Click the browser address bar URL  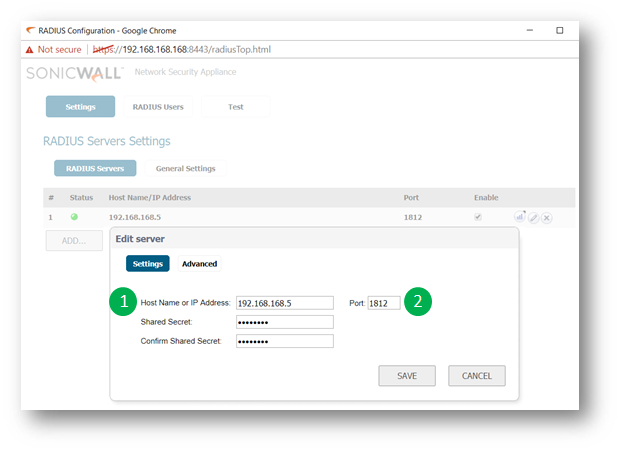click(182, 50)
